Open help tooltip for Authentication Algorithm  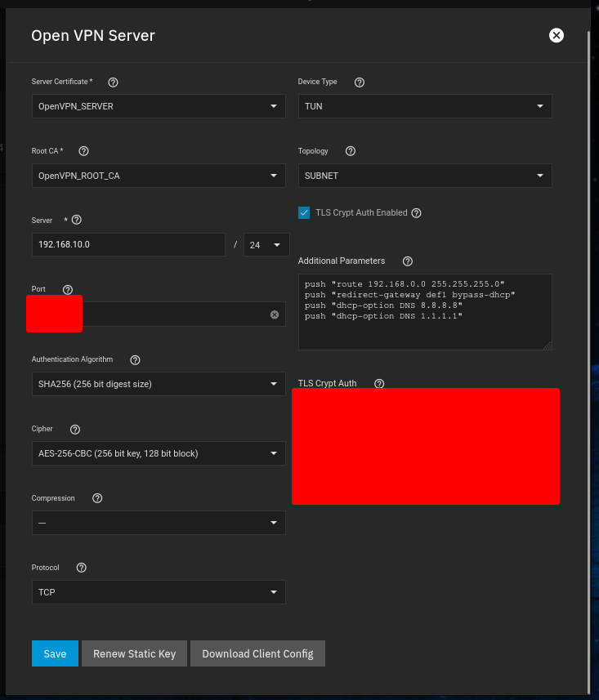click(135, 359)
